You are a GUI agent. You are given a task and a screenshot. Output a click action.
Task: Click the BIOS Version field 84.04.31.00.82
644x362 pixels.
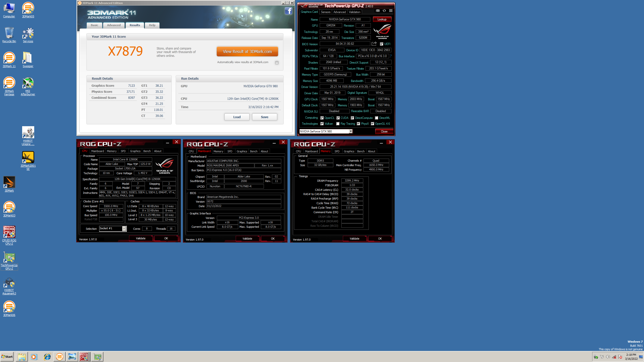pos(345,44)
